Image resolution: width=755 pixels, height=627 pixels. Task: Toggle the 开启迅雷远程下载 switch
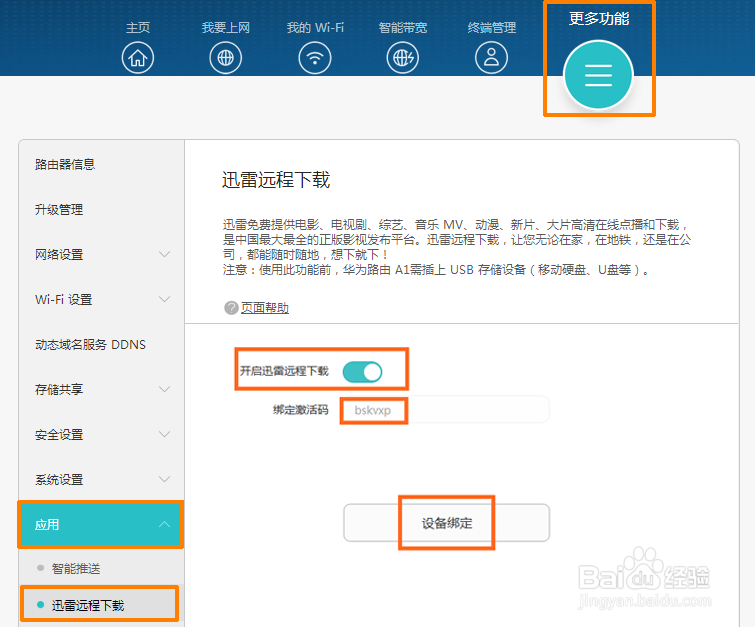tap(362, 372)
